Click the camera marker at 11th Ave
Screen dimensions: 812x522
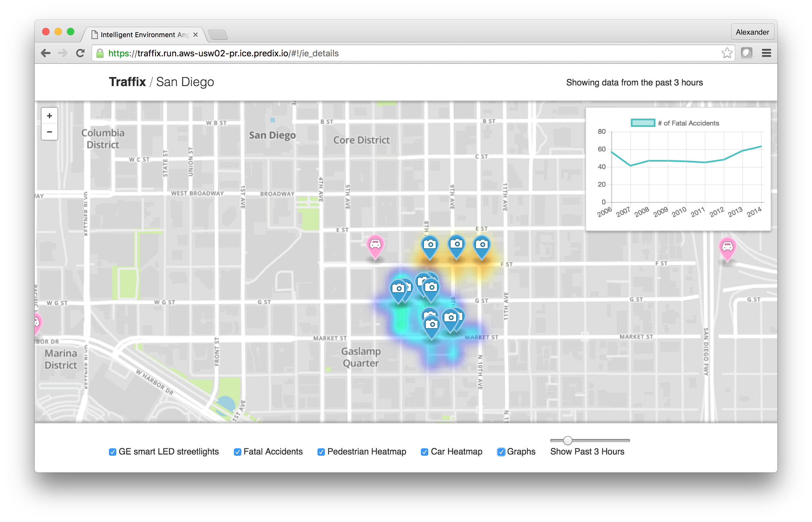(x=482, y=245)
